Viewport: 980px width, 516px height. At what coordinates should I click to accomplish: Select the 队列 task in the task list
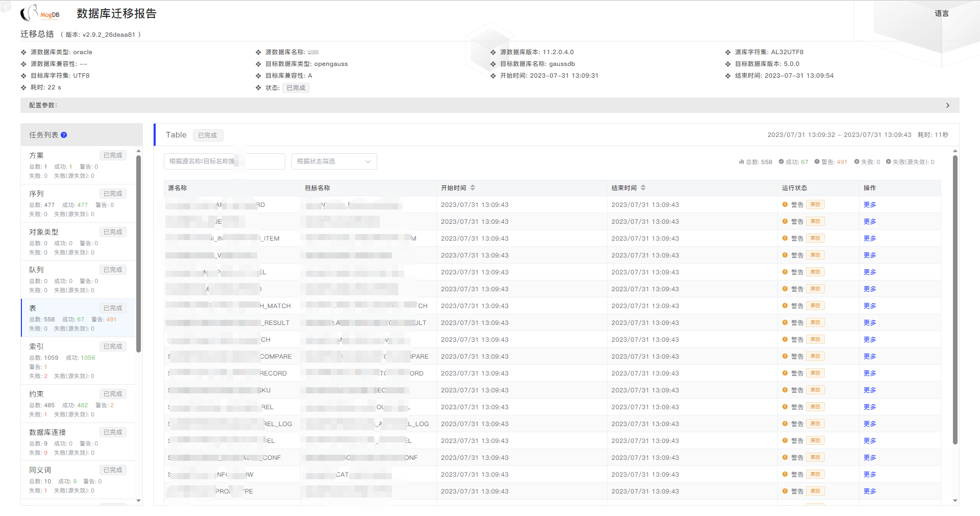78,279
